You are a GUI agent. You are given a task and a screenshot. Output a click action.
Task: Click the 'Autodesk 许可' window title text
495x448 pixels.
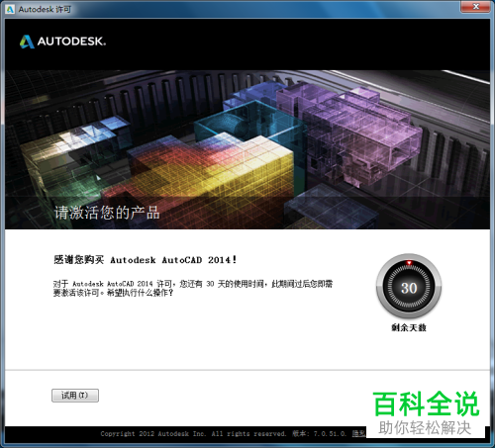tap(45, 9)
